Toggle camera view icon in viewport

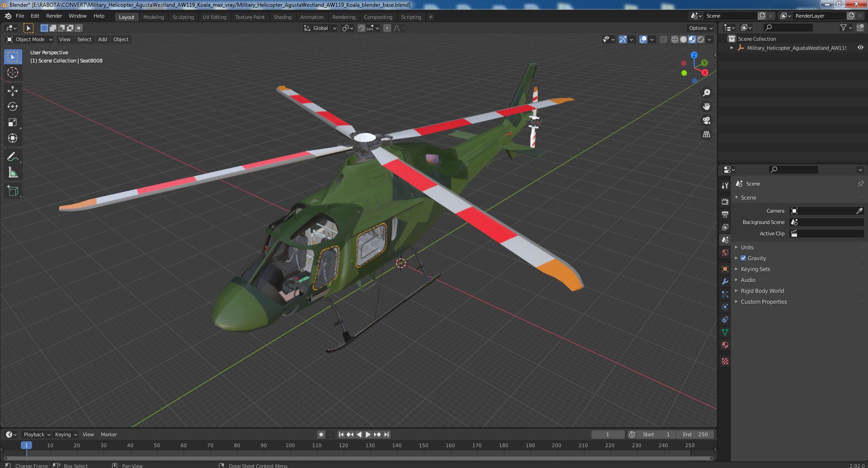point(706,120)
